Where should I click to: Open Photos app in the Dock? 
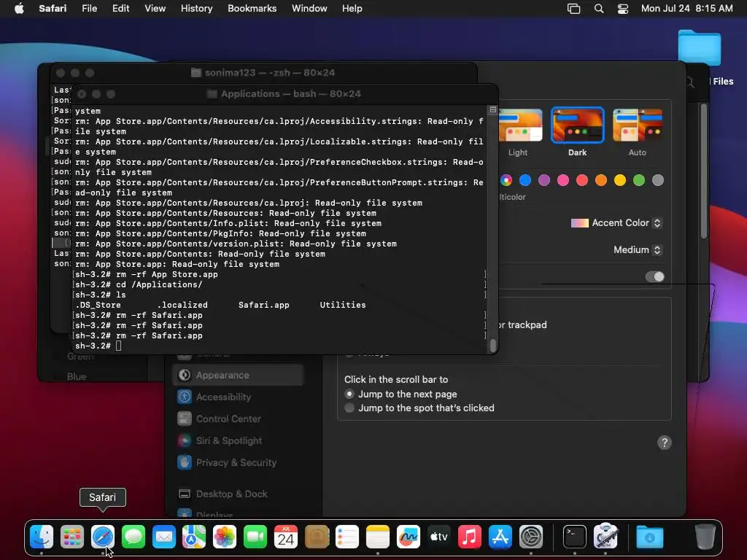point(225,537)
